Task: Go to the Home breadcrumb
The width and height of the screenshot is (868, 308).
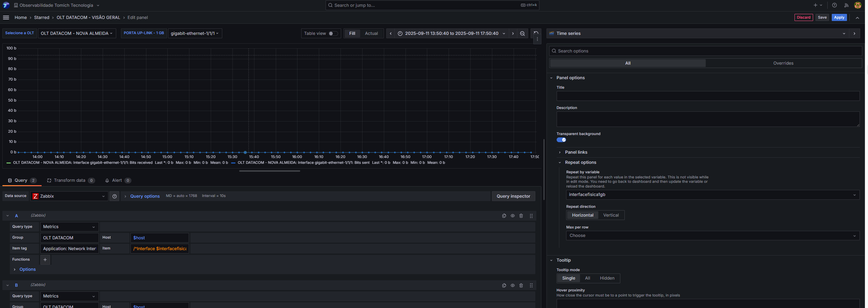Action: click(21, 18)
